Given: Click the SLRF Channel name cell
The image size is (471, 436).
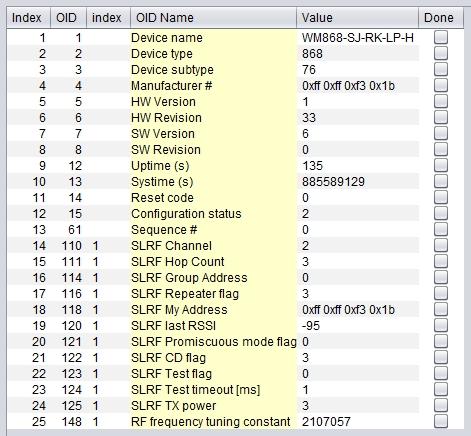Looking at the screenshot, I should (x=213, y=246).
